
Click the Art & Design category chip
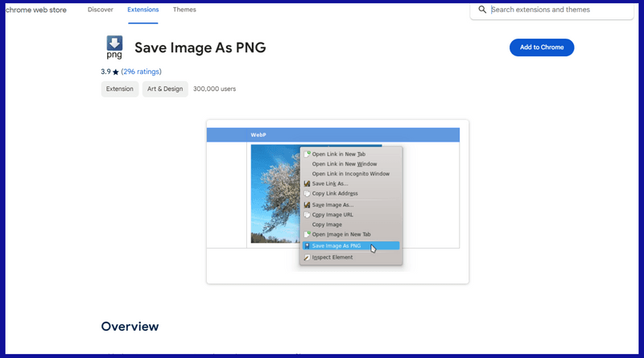tap(165, 88)
